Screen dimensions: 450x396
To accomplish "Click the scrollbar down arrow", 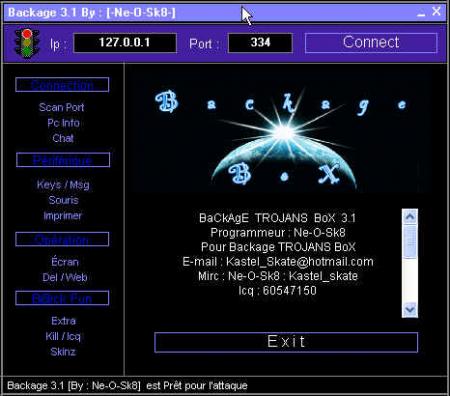I will (x=410, y=309).
